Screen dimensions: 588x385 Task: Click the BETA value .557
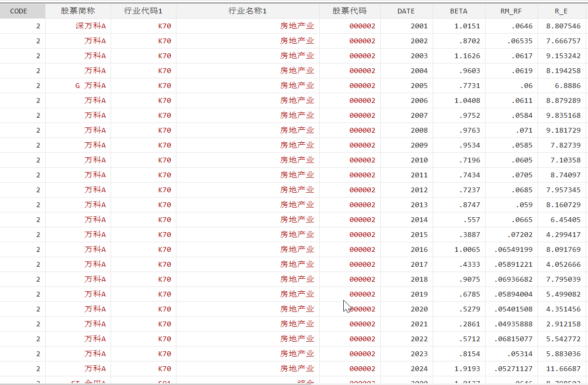[459, 220]
